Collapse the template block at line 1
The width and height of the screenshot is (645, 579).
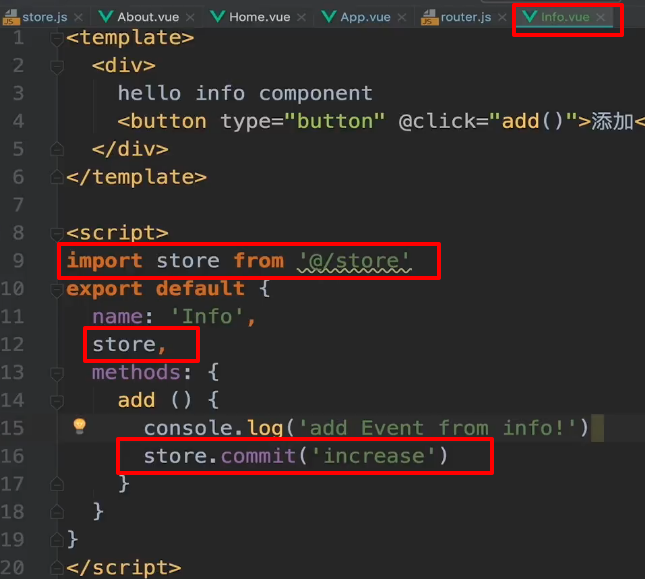57,39
